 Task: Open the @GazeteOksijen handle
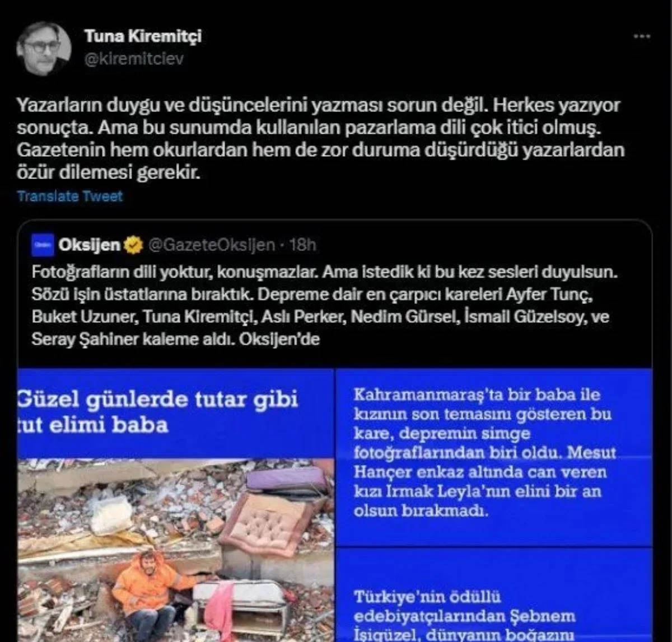pyautogui.click(x=211, y=245)
